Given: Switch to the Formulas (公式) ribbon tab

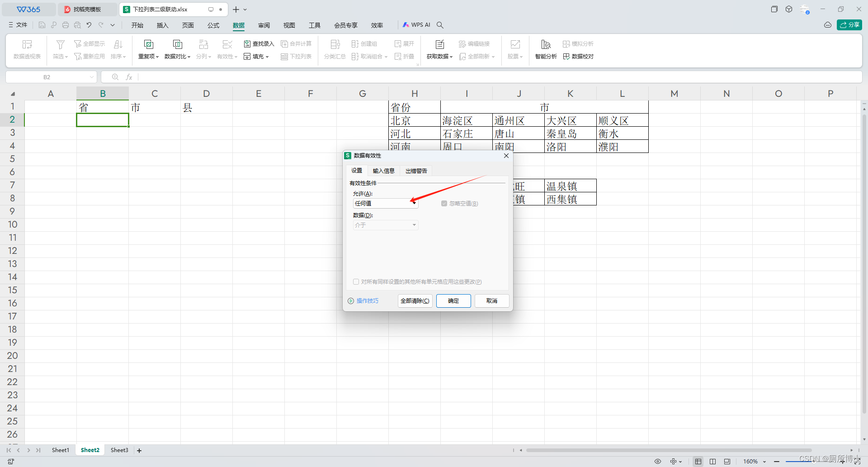Looking at the screenshot, I should 213,25.
